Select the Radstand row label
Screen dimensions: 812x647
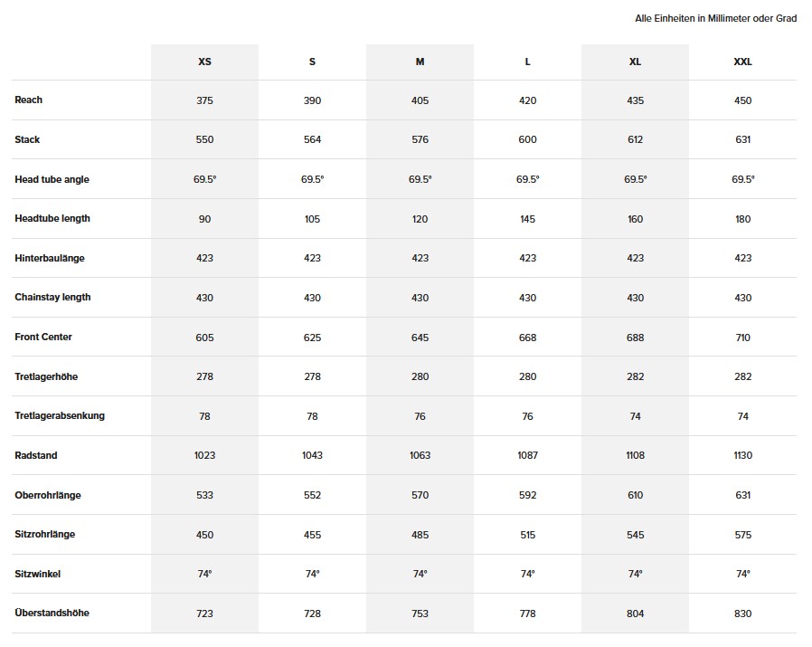36,455
